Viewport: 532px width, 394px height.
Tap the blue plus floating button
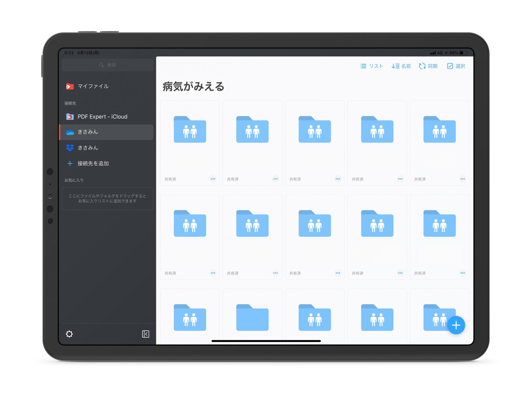point(456,325)
